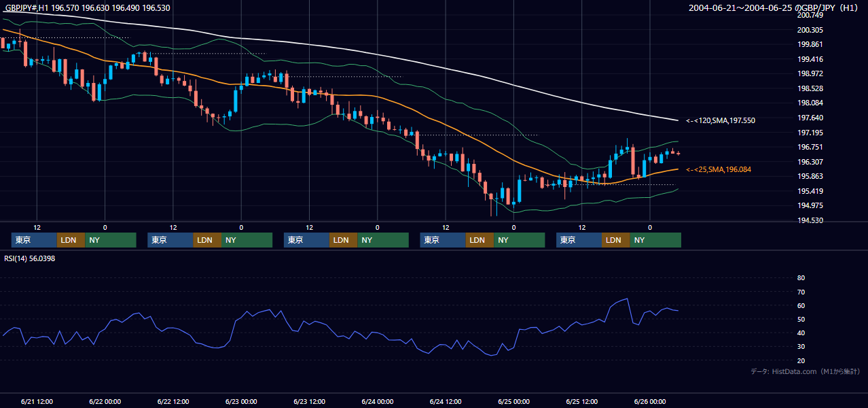The height and width of the screenshot is (408, 868).
Task: Select the 6/22 00:00 date label
Action: [105, 402]
